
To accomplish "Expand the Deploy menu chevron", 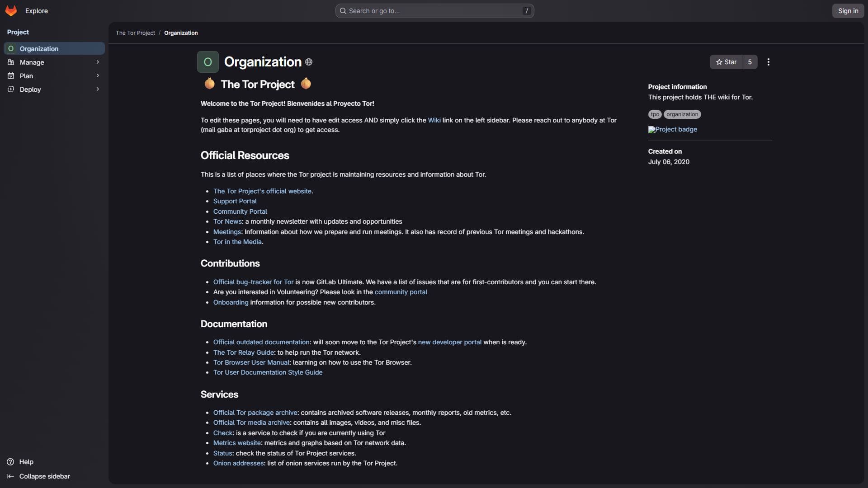I will point(98,89).
